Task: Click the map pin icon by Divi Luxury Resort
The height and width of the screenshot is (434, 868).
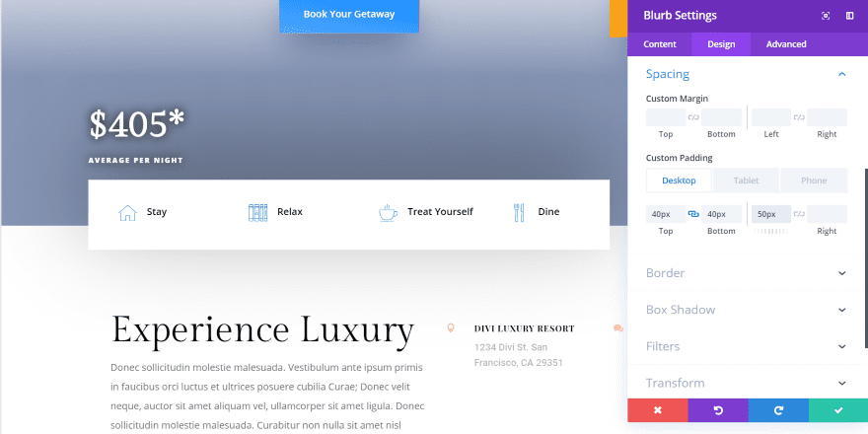Action: [x=451, y=328]
